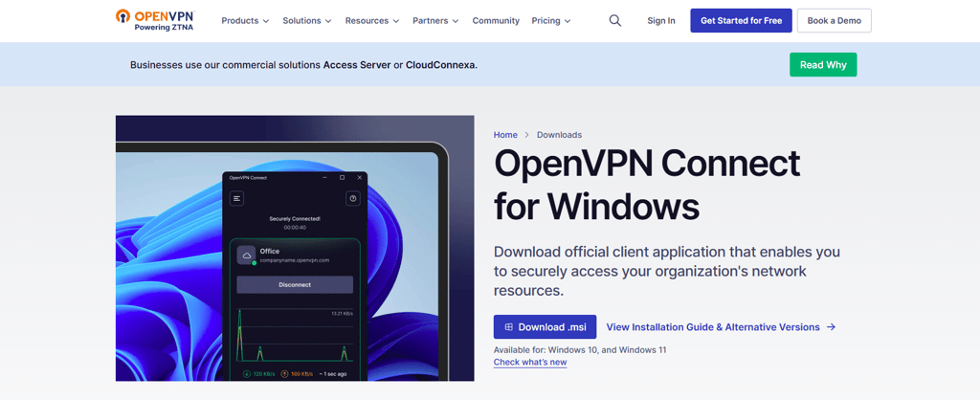Open the CloudConnexa link
980x400 pixels.
click(x=440, y=65)
